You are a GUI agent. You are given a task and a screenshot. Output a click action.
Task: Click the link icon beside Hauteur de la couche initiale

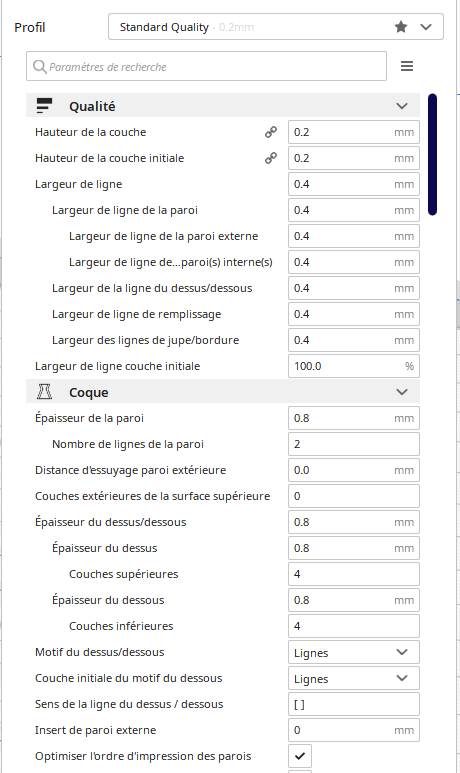coord(271,158)
